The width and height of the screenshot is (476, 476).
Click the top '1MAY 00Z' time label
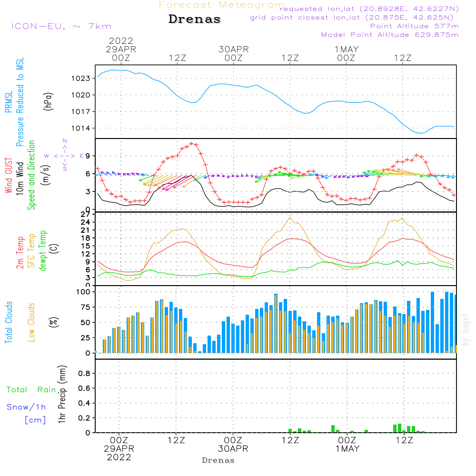347,53
